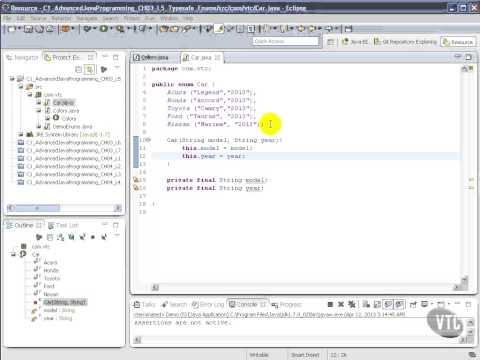Open the Progress tab
The height and width of the screenshot is (360, 480).
tap(286, 304)
